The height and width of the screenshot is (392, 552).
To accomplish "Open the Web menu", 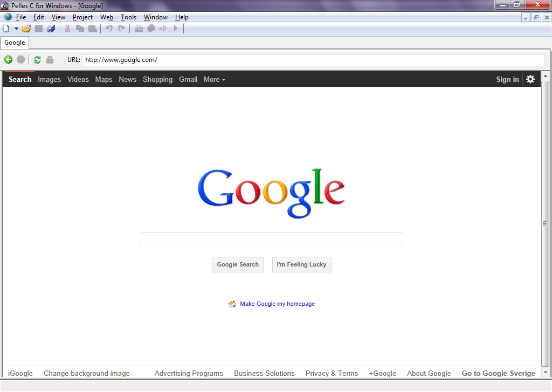I will 107,17.
